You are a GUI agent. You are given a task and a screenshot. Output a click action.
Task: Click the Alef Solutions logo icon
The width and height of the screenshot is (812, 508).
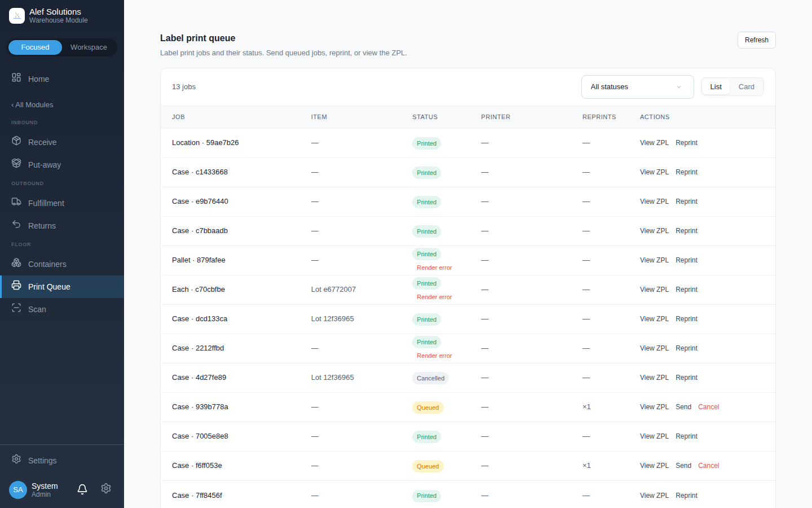pos(17,16)
